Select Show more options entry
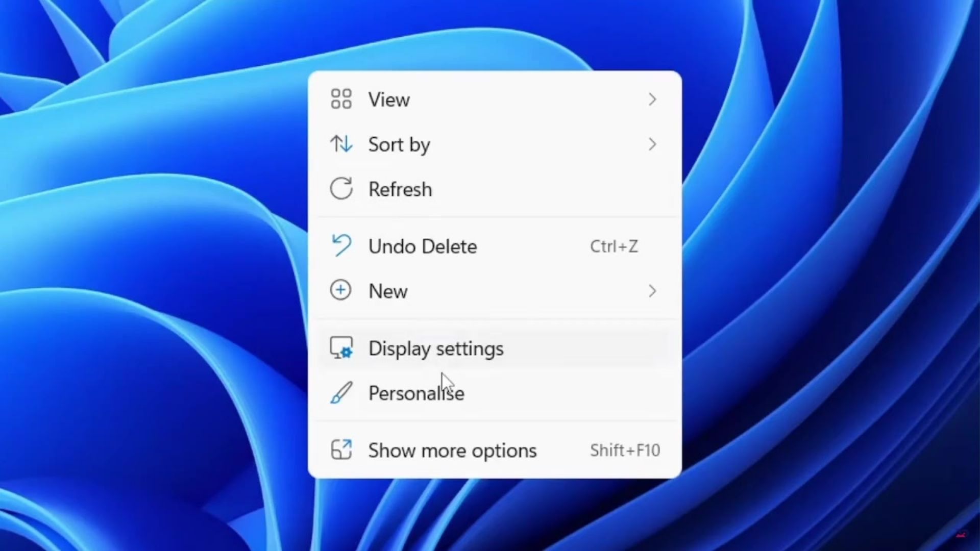The height and width of the screenshot is (551, 980). point(495,450)
